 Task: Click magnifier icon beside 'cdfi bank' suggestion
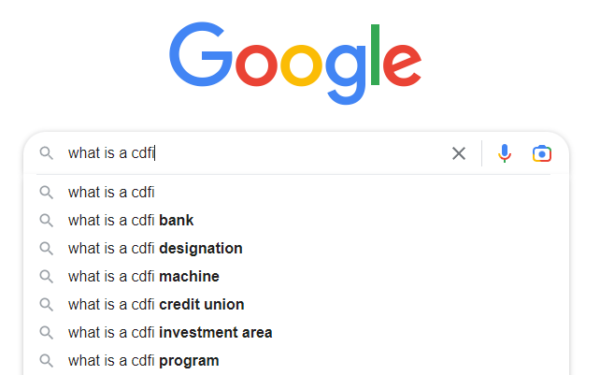pos(46,220)
